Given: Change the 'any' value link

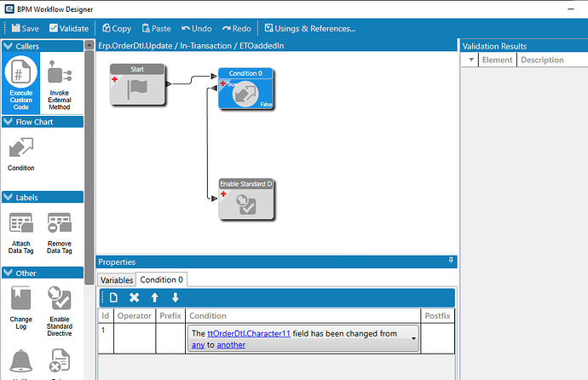Looking at the screenshot, I should (x=198, y=345).
